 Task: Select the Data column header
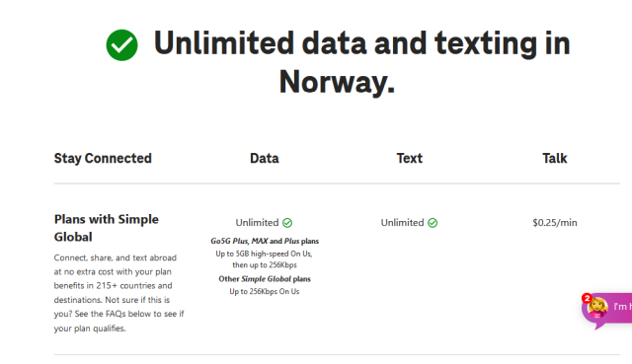[265, 158]
